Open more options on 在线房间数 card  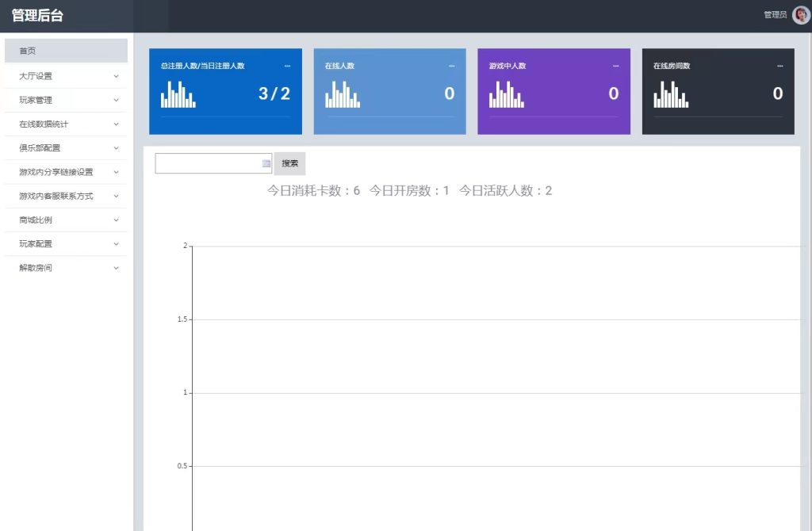780,66
